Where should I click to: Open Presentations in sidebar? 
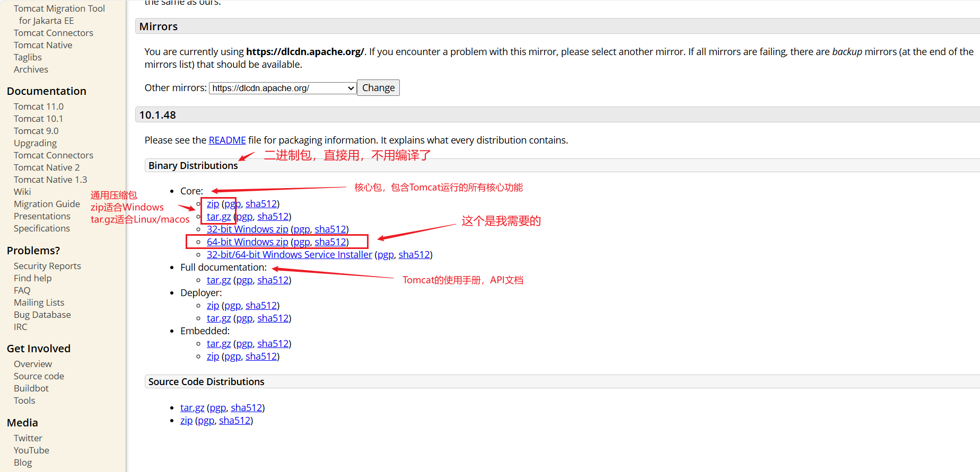click(42, 216)
